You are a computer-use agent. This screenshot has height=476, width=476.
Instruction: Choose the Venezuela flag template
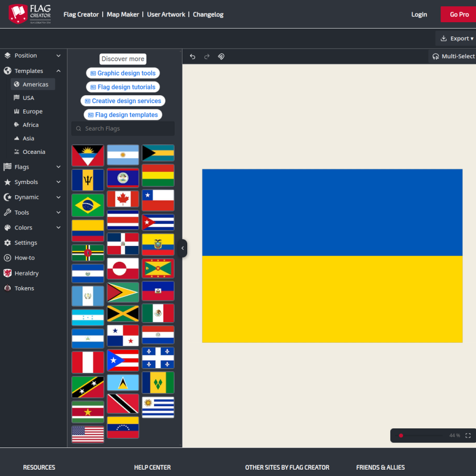[x=123, y=427]
